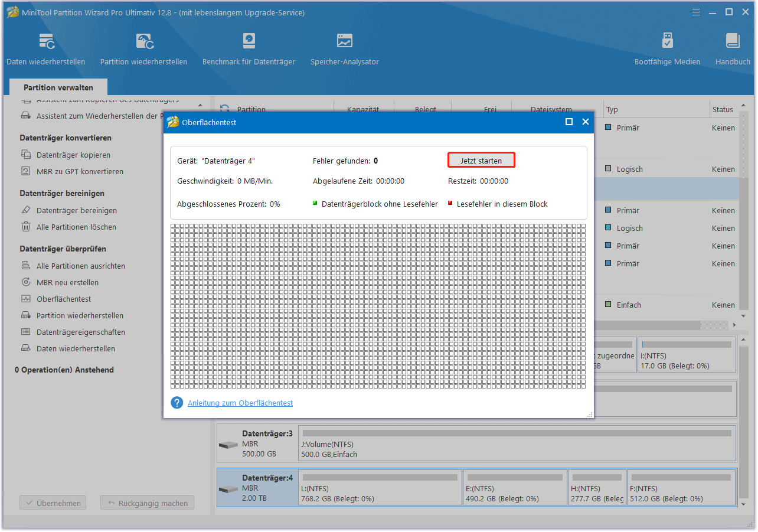
Task: Open the Handbuch manual
Action: click(x=733, y=50)
